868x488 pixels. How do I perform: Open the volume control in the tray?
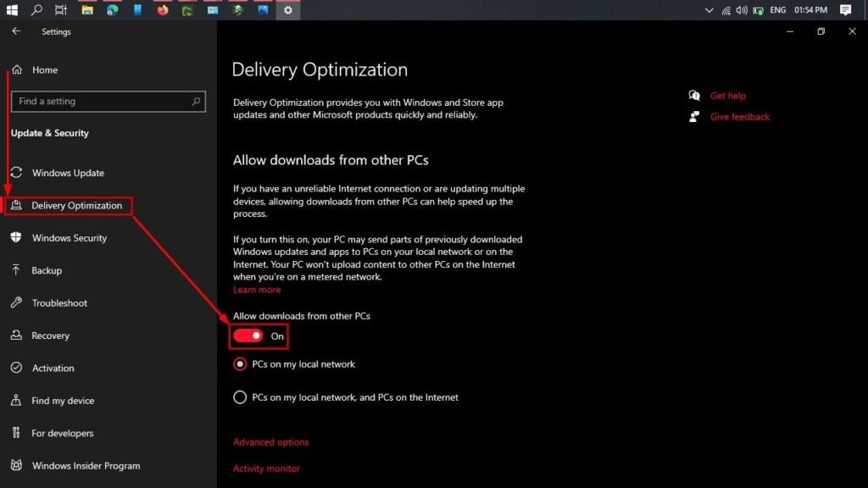[742, 10]
